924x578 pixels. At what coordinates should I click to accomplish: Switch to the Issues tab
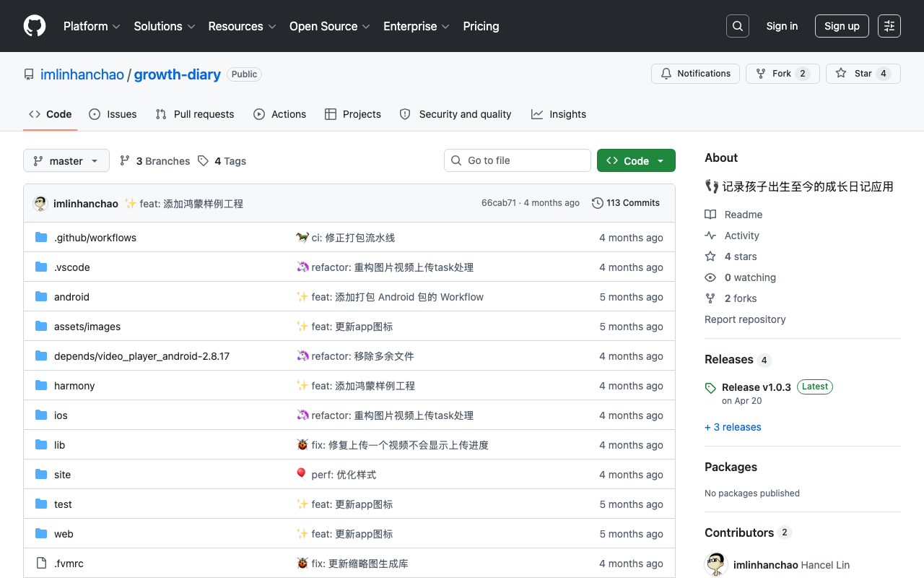click(x=113, y=114)
